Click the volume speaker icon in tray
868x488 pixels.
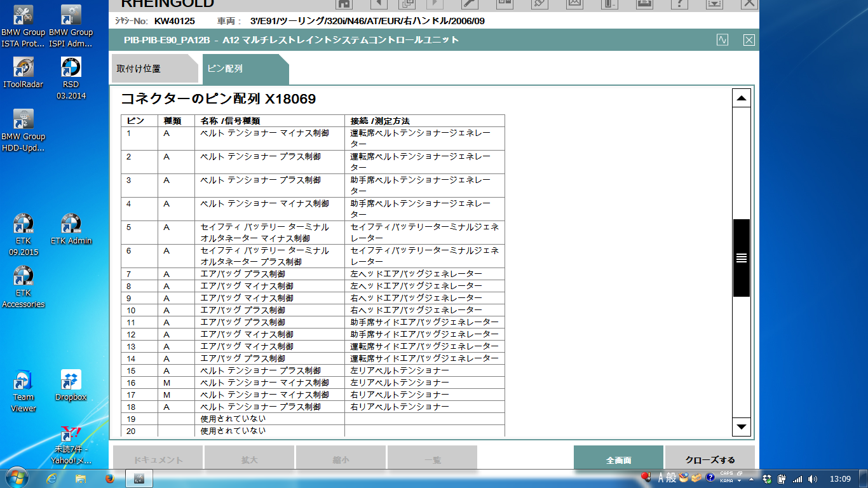click(x=813, y=478)
